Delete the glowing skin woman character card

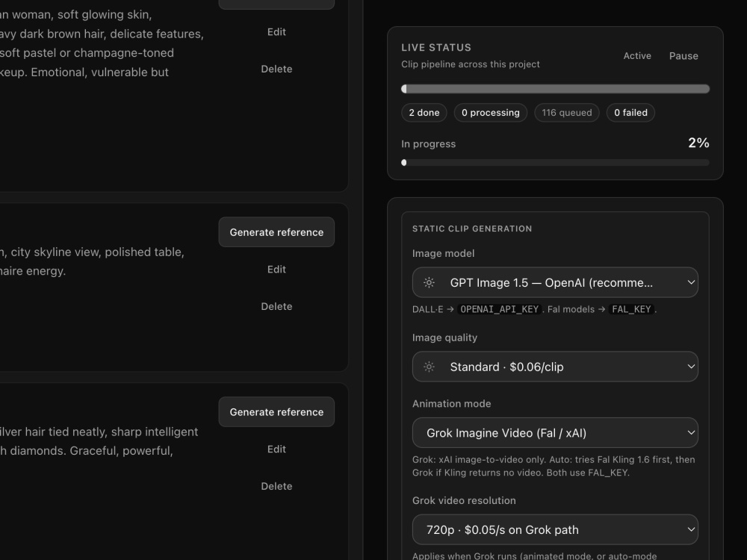(x=276, y=69)
